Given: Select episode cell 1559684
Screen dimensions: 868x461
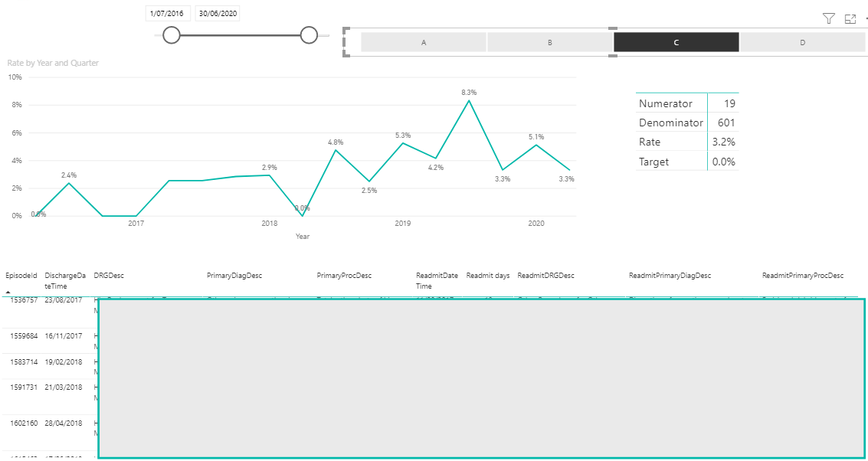Looking at the screenshot, I should [24, 336].
